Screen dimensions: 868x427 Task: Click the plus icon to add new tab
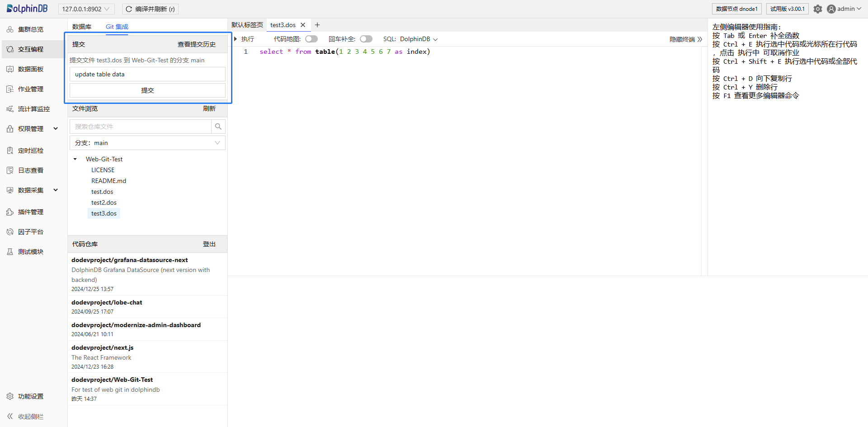(317, 25)
